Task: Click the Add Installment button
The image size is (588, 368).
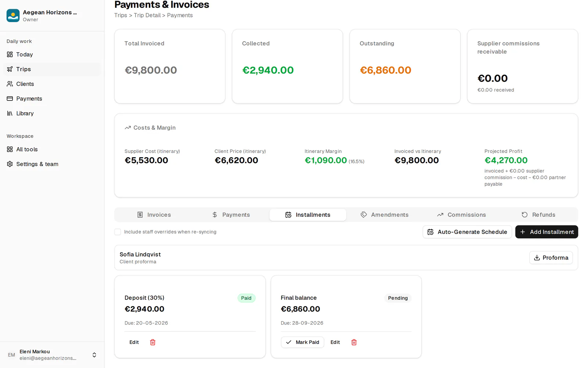Action: tap(546, 232)
